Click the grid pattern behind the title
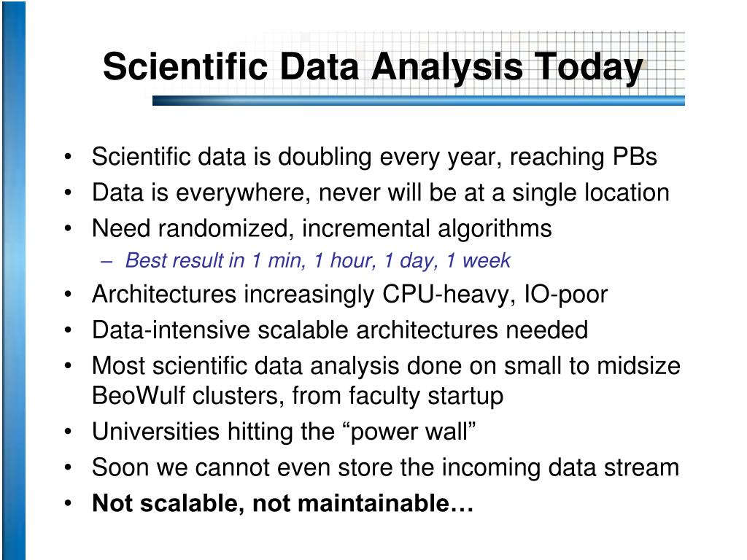The image size is (747, 560). 665,62
